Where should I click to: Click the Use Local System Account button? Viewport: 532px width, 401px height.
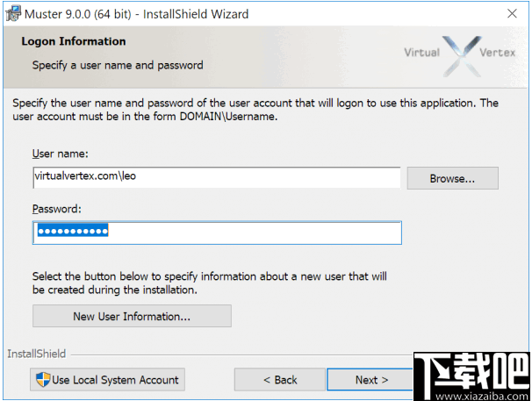click(107, 379)
